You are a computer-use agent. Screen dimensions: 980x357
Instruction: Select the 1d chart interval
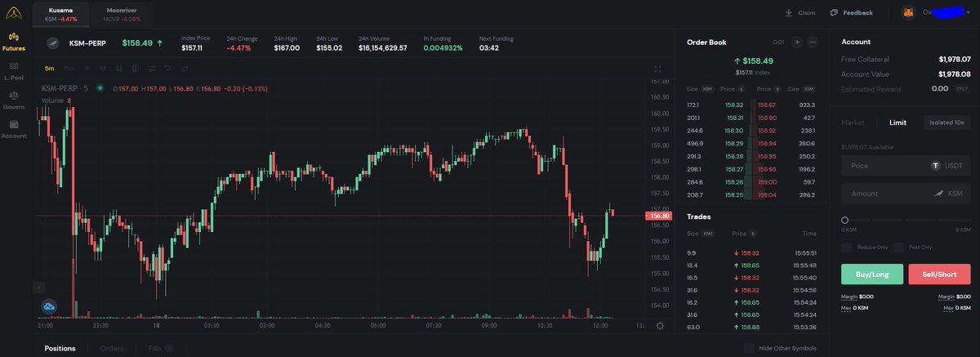pyautogui.click(x=103, y=69)
